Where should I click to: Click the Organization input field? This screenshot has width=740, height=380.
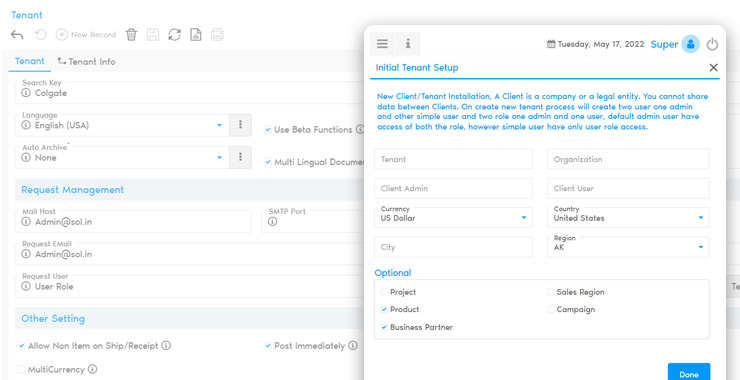click(x=628, y=159)
